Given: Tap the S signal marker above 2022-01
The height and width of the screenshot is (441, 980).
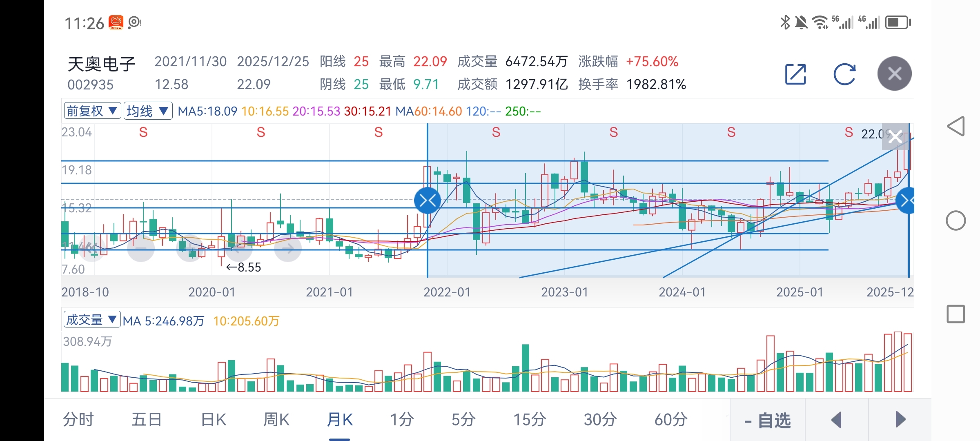Looking at the screenshot, I should 496,132.
